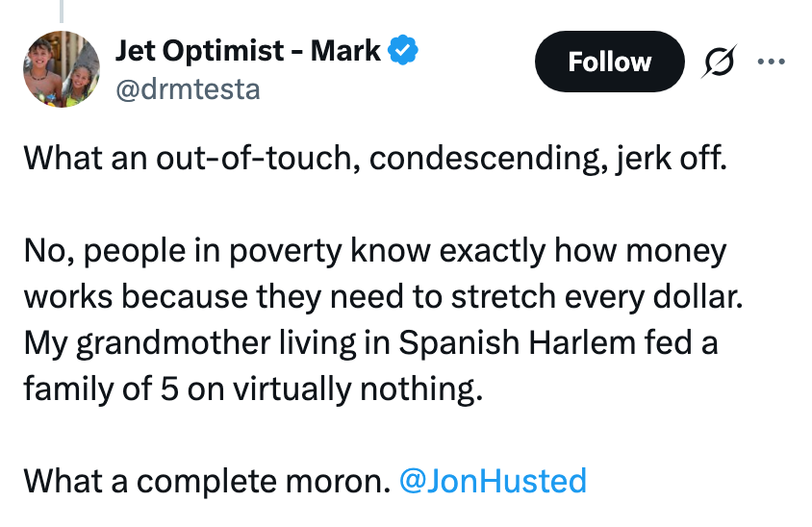This screenshot has width=812, height=527.
Task: Open the @drmtesta handle profile
Action: coord(188,90)
